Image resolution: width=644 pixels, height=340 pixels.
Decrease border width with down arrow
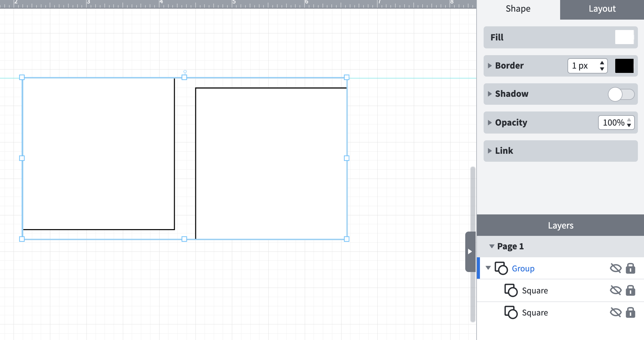point(602,69)
